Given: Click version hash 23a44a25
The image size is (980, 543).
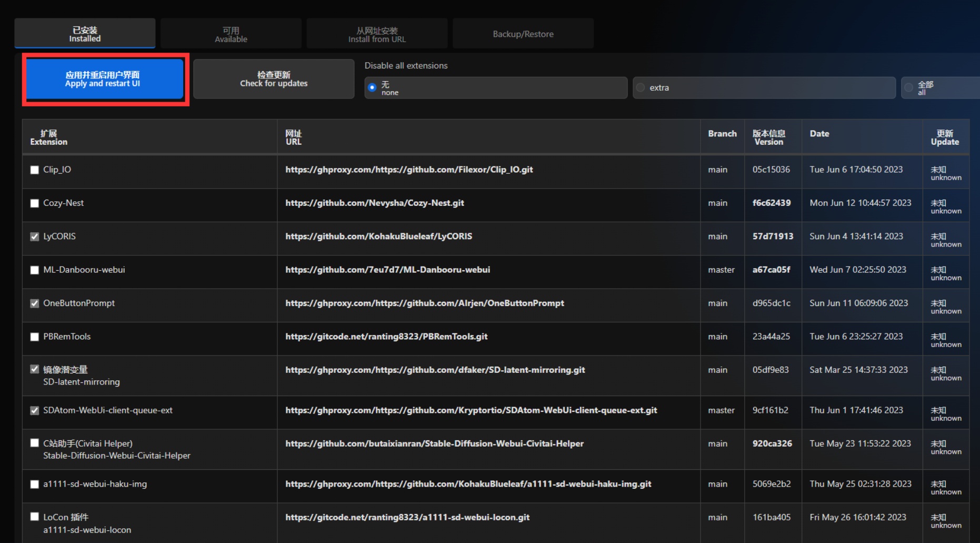Looking at the screenshot, I should pyautogui.click(x=771, y=336).
